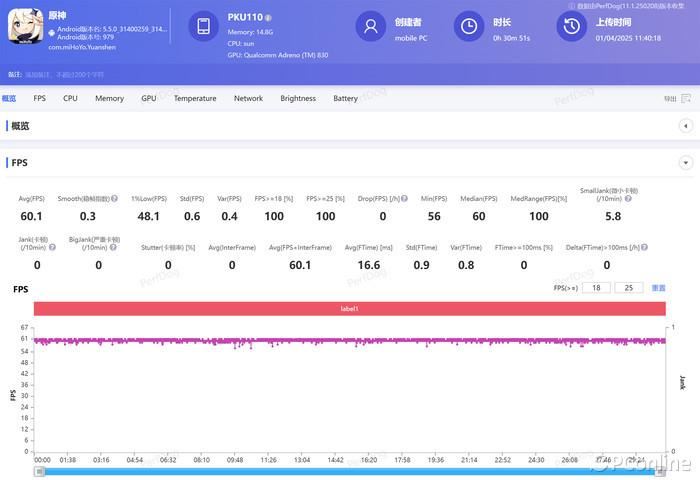This screenshot has width=700, height=480.
Task: Click the export icon at the right of the tab bar
Action: click(x=686, y=98)
